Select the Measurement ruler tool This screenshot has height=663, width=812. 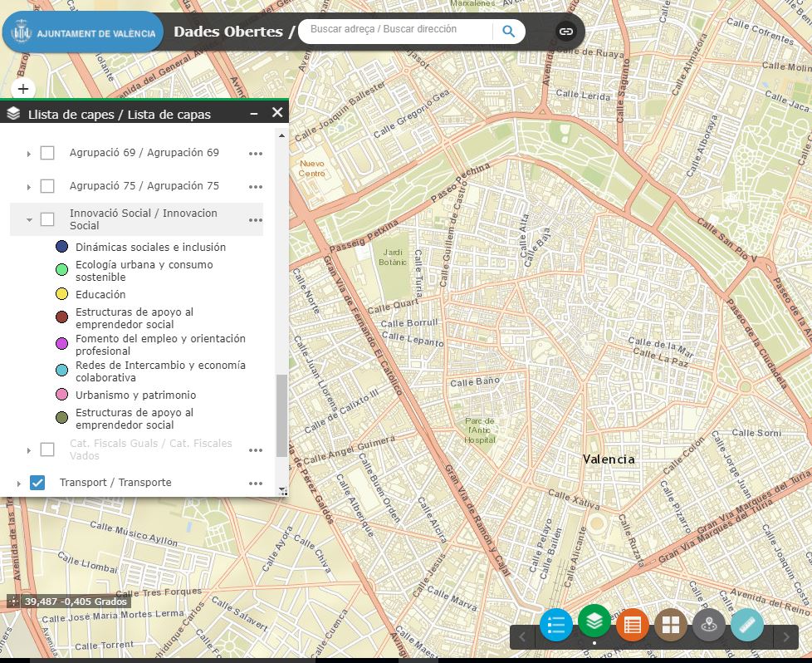[x=746, y=625]
